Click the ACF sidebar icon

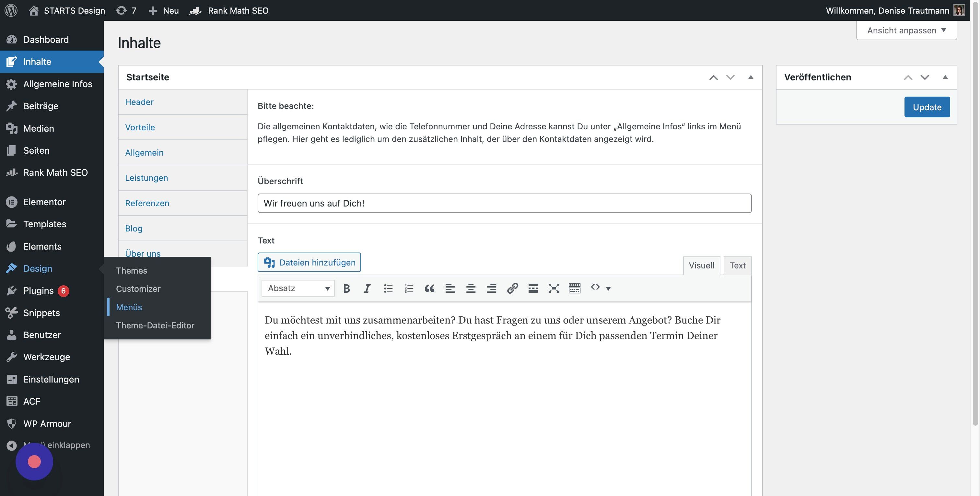(x=12, y=401)
